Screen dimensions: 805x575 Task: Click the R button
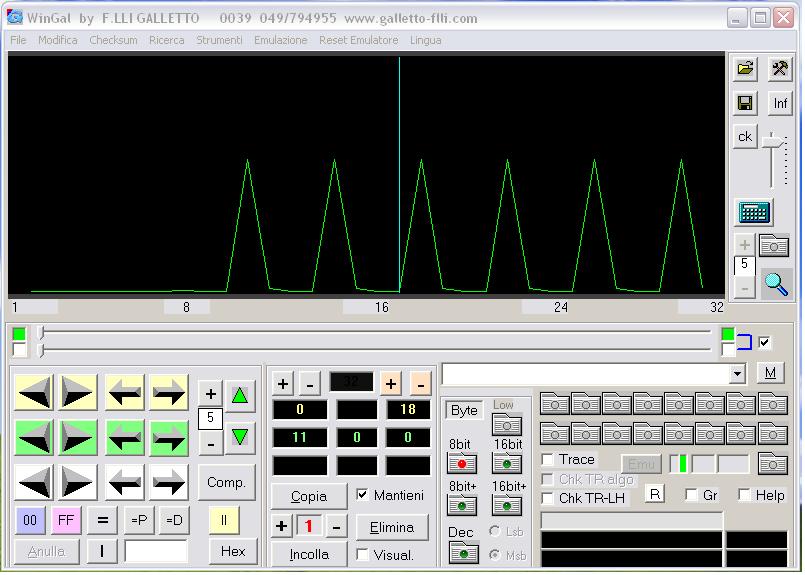[x=655, y=494]
